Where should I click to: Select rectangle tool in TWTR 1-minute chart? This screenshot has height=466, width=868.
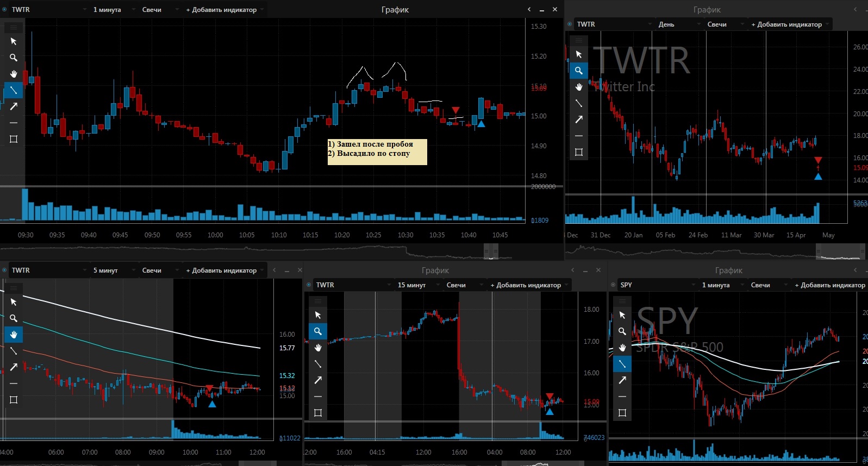[x=14, y=139]
